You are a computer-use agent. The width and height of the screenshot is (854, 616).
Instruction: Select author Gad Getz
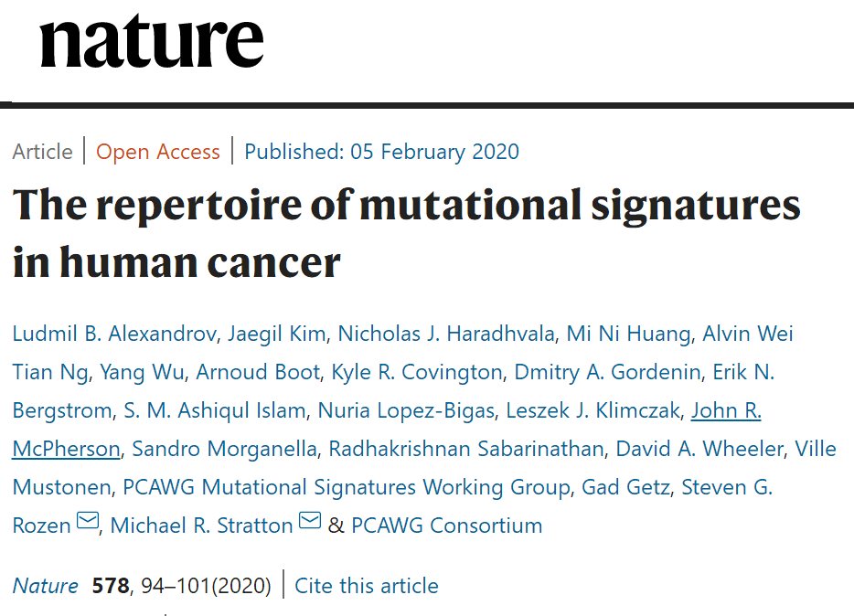625,487
